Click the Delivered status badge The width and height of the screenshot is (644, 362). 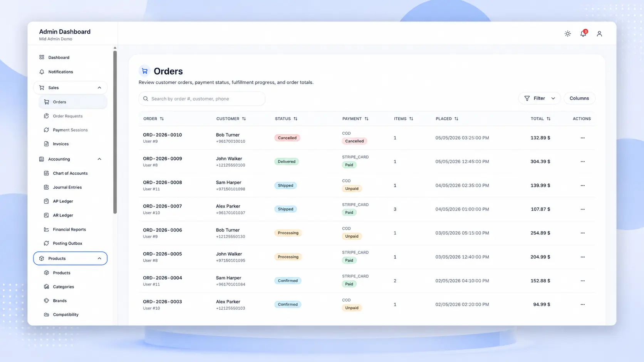point(287,162)
